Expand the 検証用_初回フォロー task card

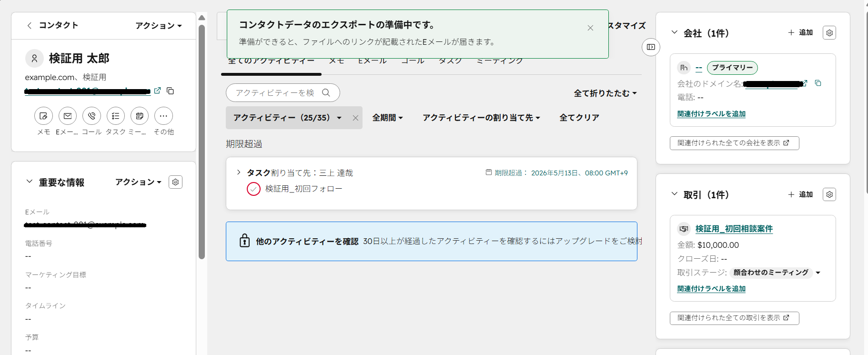point(239,172)
